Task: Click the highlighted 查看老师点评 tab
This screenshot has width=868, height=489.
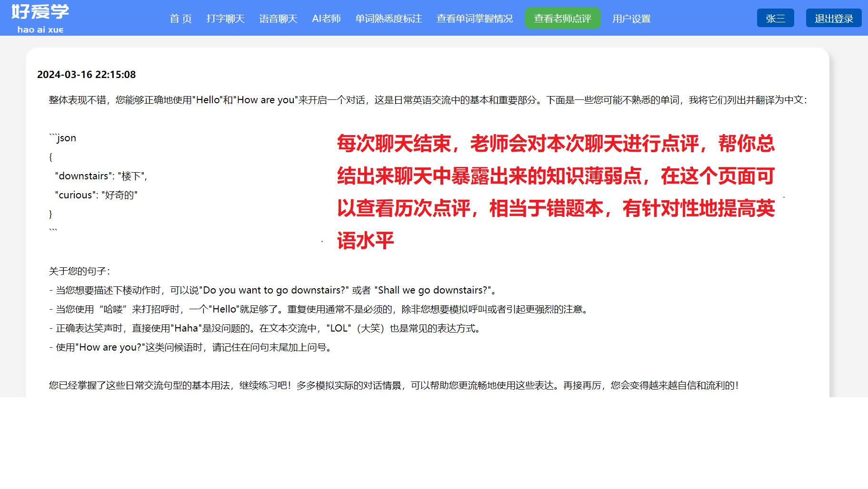Action: pyautogui.click(x=563, y=18)
